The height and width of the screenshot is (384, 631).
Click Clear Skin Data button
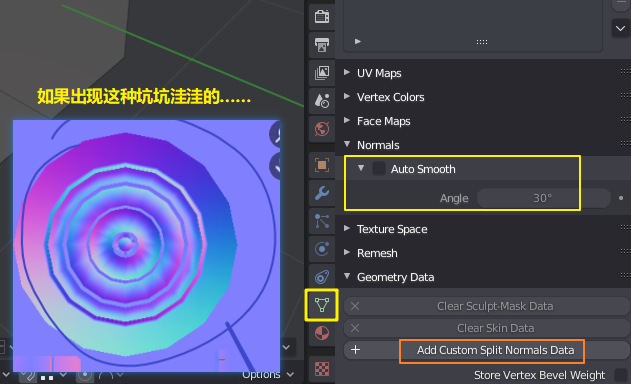point(487,328)
